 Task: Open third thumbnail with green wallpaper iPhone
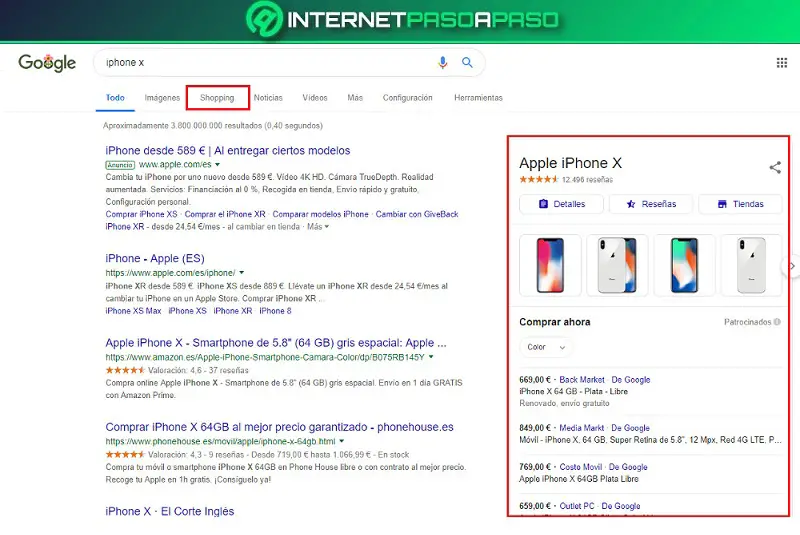[685, 265]
